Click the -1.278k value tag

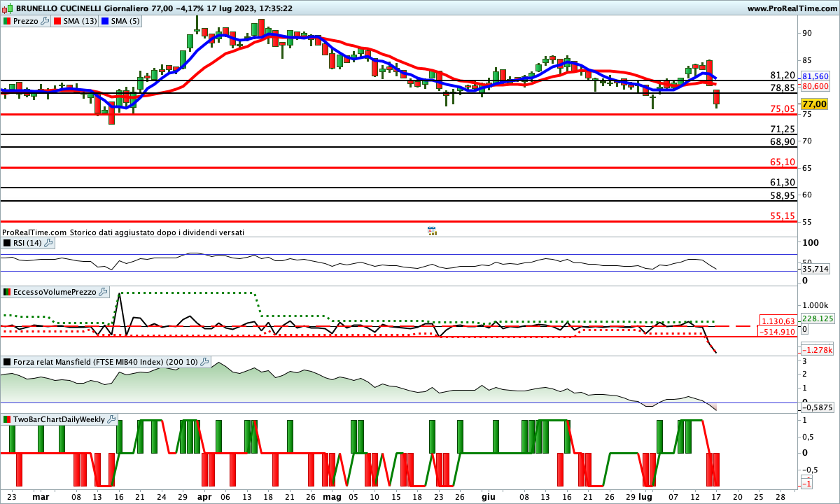[816, 349]
